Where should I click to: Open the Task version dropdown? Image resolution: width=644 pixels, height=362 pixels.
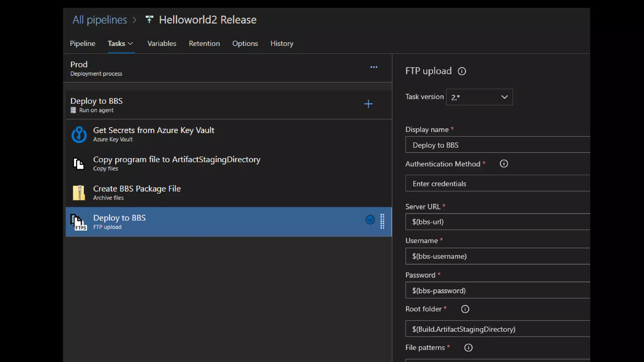(479, 97)
